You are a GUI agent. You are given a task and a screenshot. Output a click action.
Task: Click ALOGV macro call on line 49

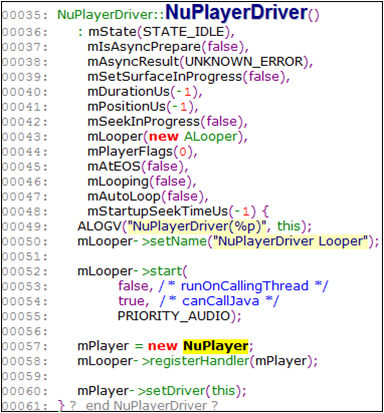pos(99,226)
